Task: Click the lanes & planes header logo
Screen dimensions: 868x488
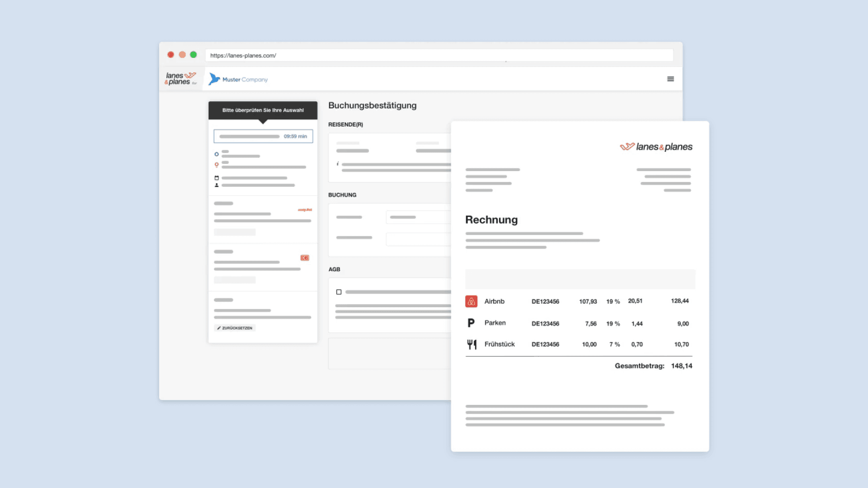Action: coord(180,79)
